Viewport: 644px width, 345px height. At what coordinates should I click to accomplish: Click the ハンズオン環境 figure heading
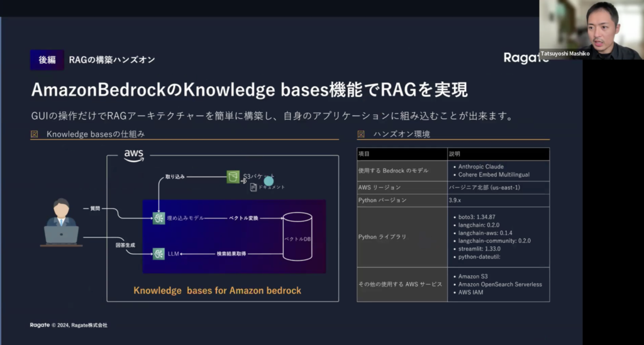click(x=402, y=134)
